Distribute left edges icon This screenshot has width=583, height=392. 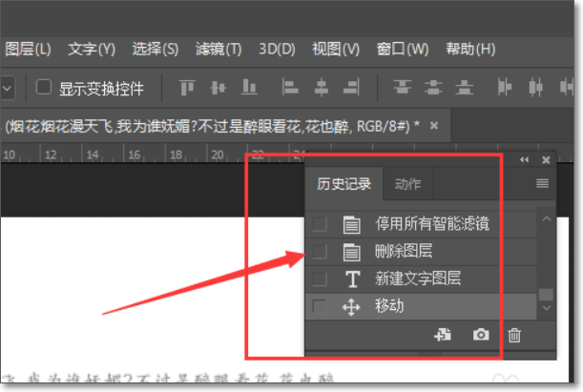[505, 88]
